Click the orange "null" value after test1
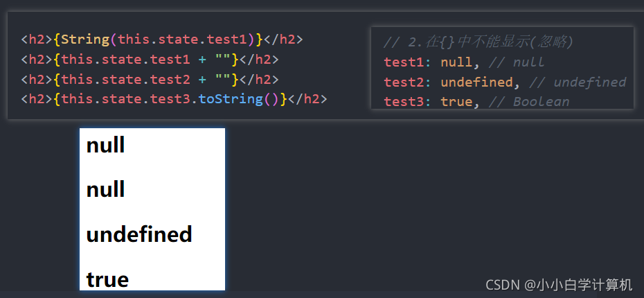The height and width of the screenshot is (298, 644). pos(456,62)
